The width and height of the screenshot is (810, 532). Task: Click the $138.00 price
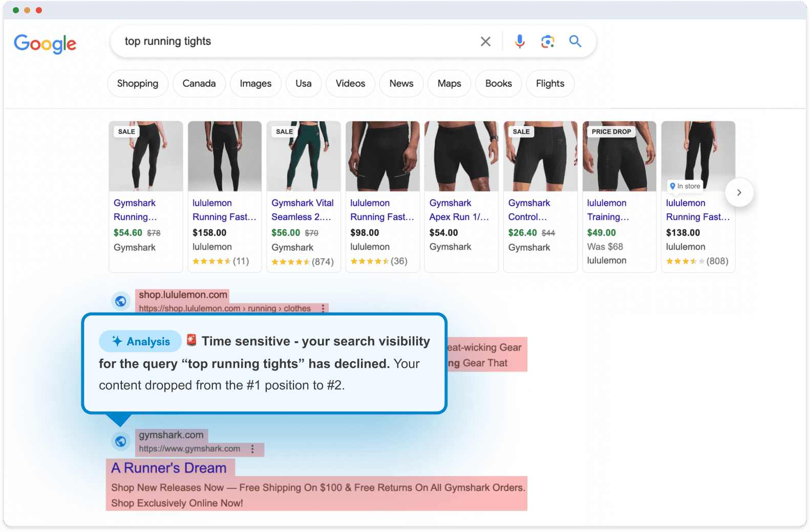tap(683, 233)
